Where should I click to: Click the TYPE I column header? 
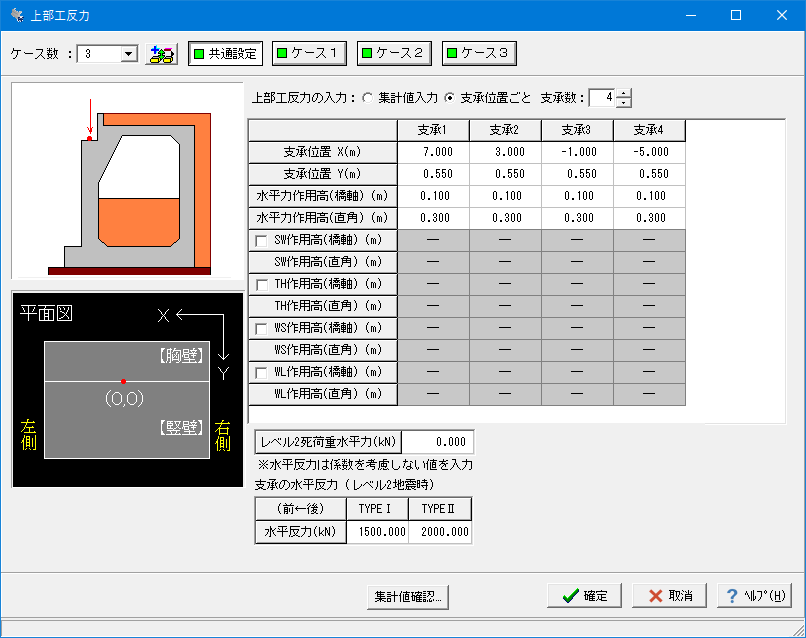(x=377, y=509)
